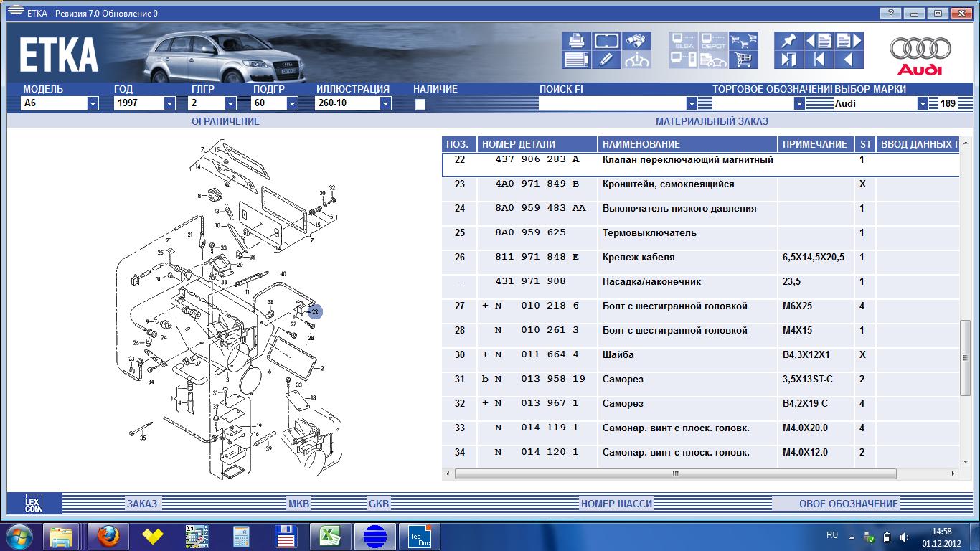Click the help question mark in title bar
This screenshot has height=551, width=980.
pos(890,13)
